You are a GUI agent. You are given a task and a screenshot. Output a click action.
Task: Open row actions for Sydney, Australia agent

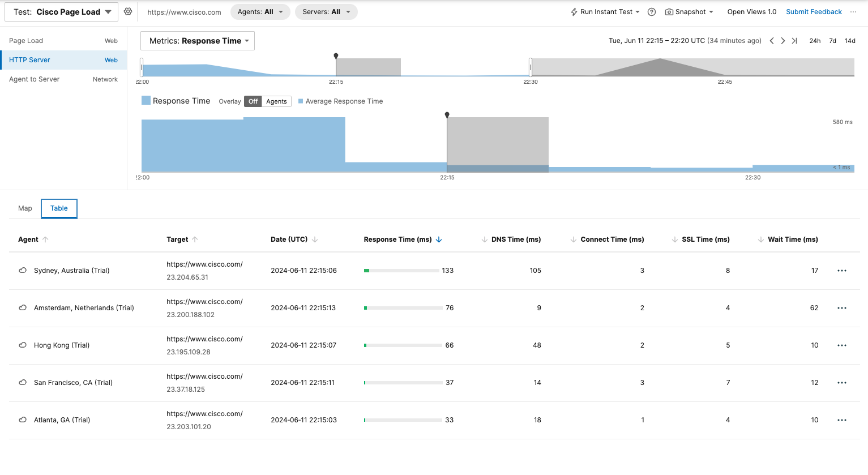842,271
